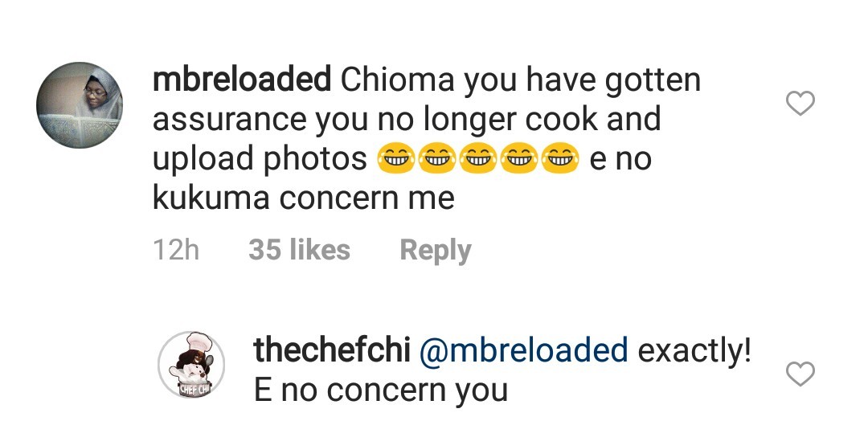Click the last laughing emoji in the row
Screen dimensions: 868x421
click(562, 160)
